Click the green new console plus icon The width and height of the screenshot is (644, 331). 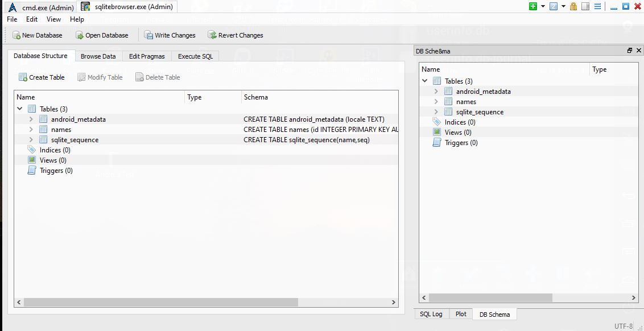pyautogui.click(x=532, y=6)
